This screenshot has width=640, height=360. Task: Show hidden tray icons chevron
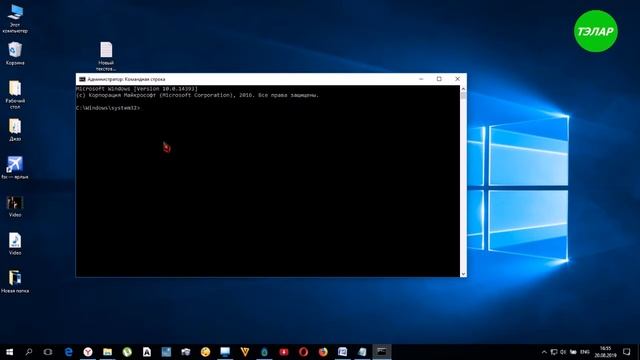pos(544,352)
